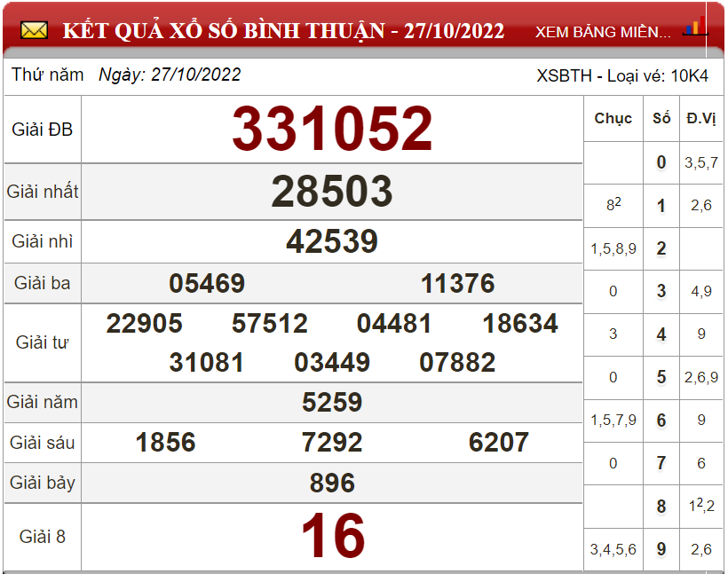The image size is (728, 574).
Task: Click the Đ.Vị column header
Action: click(x=701, y=118)
